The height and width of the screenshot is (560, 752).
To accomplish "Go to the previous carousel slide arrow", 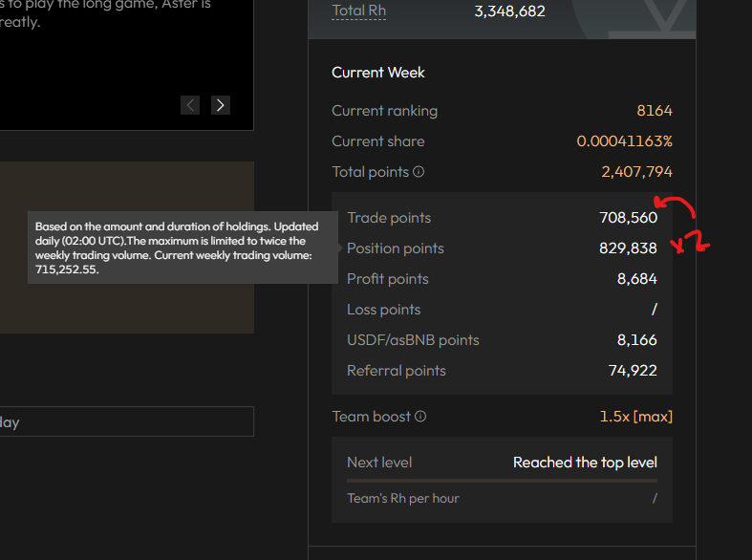I will point(190,105).
